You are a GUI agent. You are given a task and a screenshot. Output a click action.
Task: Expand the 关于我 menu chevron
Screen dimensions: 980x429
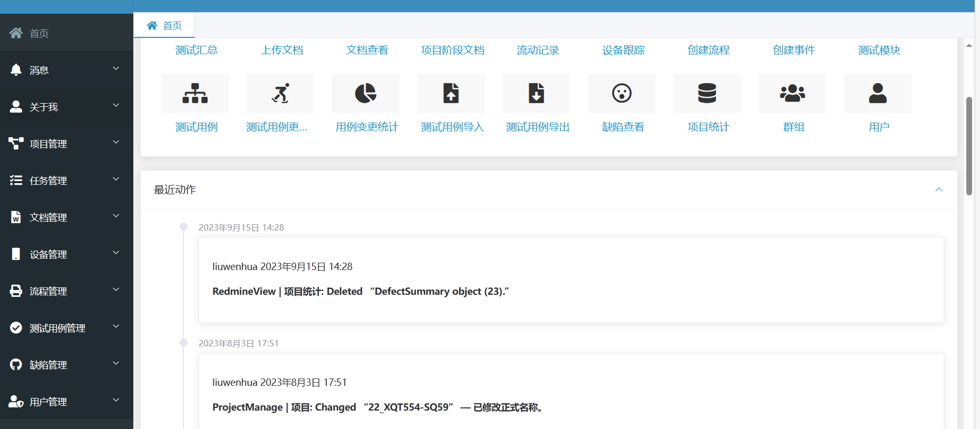[x=116, y=105]
